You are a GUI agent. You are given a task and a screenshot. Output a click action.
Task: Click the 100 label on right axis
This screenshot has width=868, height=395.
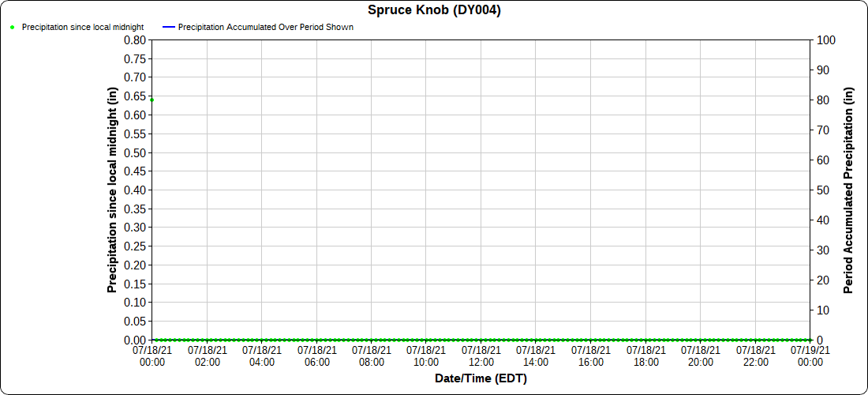coord(825,40)
